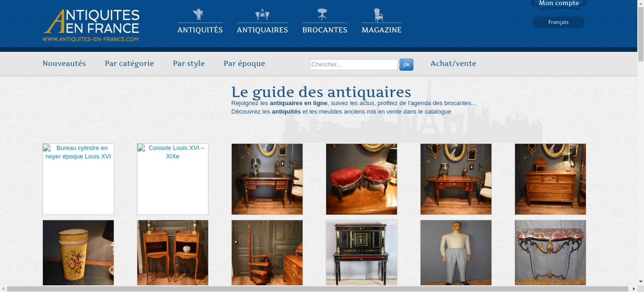644x292 pixels.
Task: Click the armchair icon above Magazine
Action: click(x=378, y=15)
